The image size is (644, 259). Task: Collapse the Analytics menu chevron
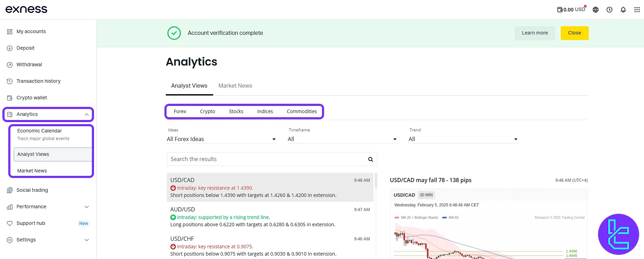click(x=87, y=114)
